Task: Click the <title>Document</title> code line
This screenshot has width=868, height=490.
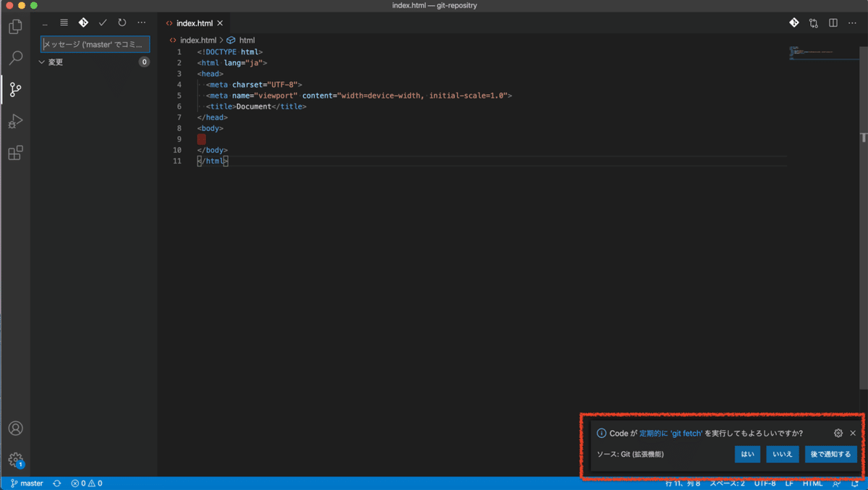Action: [x=256, y=106]
